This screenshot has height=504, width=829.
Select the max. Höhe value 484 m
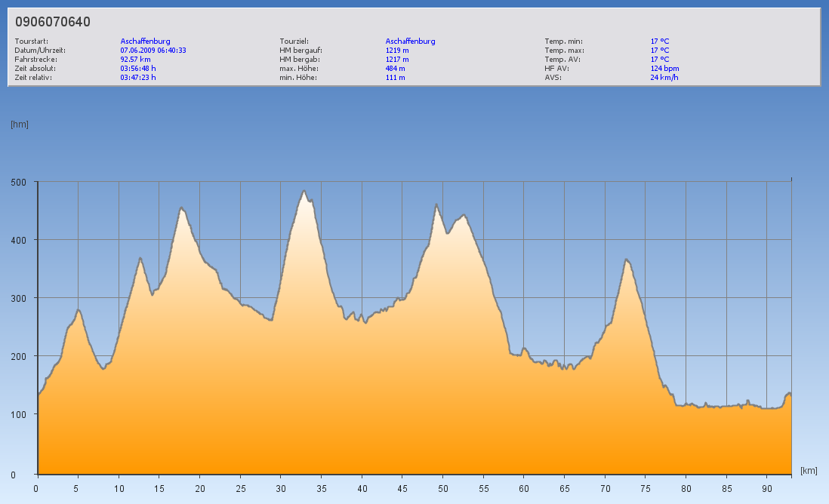tap(396, 69)
